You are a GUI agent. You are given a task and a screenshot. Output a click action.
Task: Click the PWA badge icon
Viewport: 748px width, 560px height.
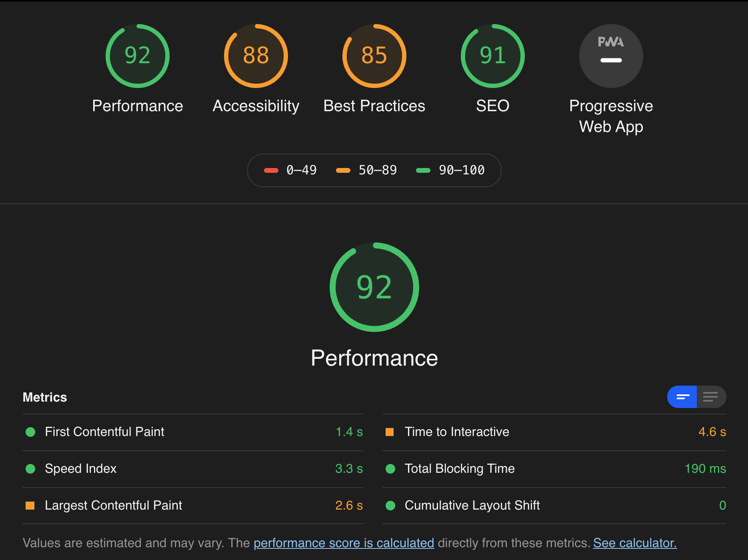(611, 56)
